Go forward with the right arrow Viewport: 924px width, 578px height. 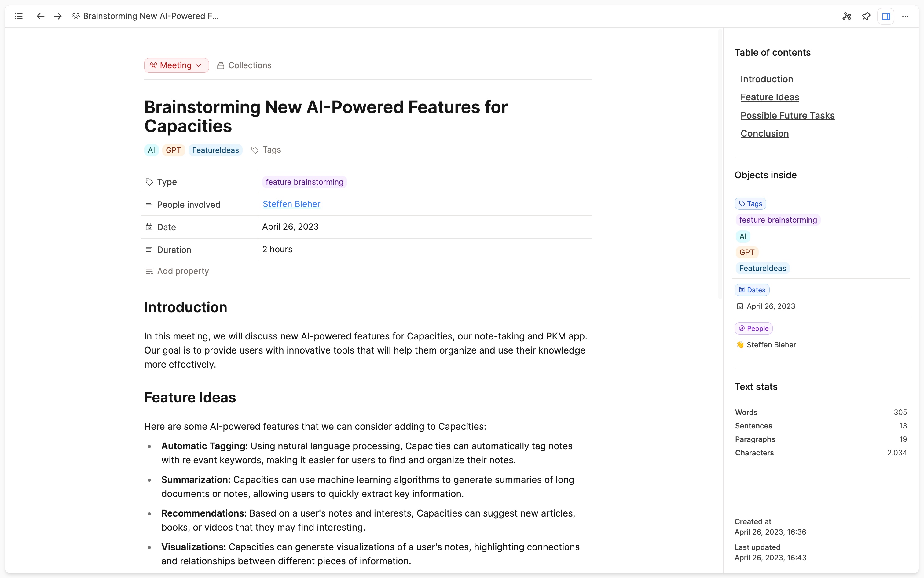coord(58,16)
